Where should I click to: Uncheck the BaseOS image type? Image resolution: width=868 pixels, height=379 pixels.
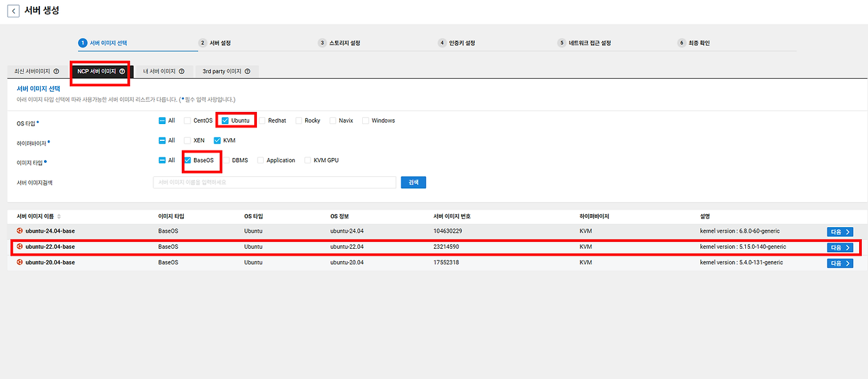coord(188,160)
